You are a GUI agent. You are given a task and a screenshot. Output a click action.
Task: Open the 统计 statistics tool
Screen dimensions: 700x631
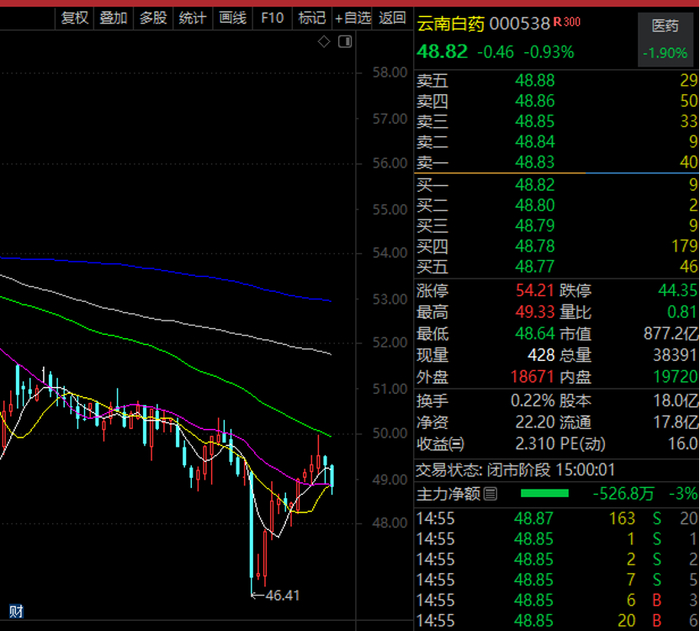pyautogui.click(x=193, y=18)
